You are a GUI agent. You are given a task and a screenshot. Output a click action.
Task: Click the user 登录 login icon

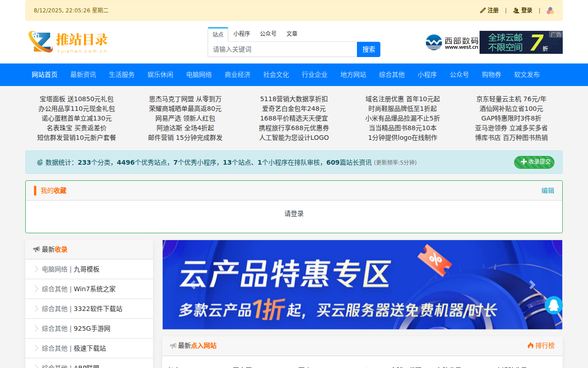click(516, 11)
